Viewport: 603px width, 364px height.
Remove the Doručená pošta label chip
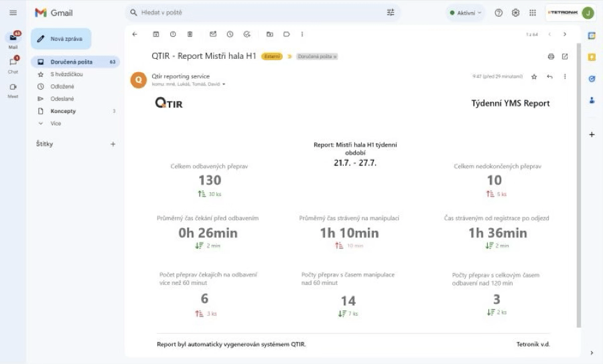click(335, 57)
